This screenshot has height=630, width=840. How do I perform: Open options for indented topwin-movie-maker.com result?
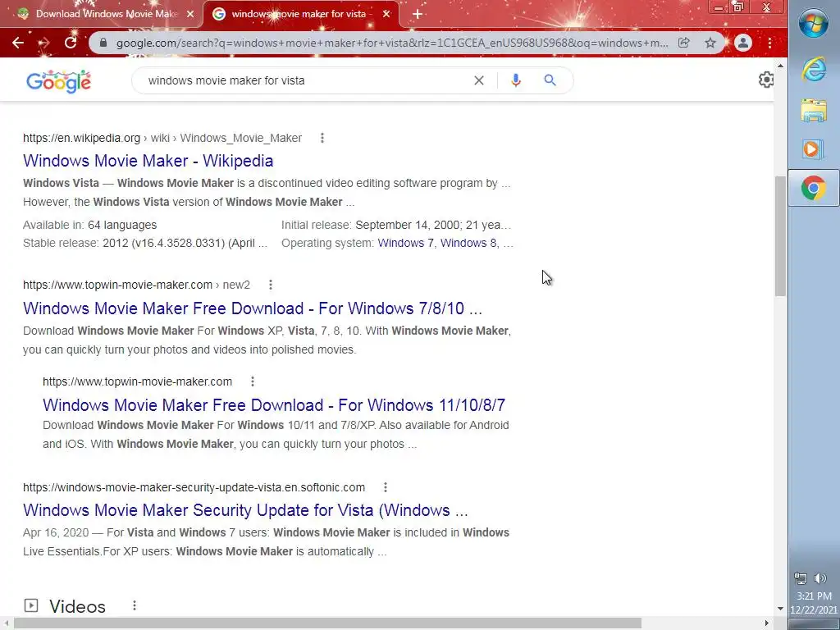pos(253,382)
